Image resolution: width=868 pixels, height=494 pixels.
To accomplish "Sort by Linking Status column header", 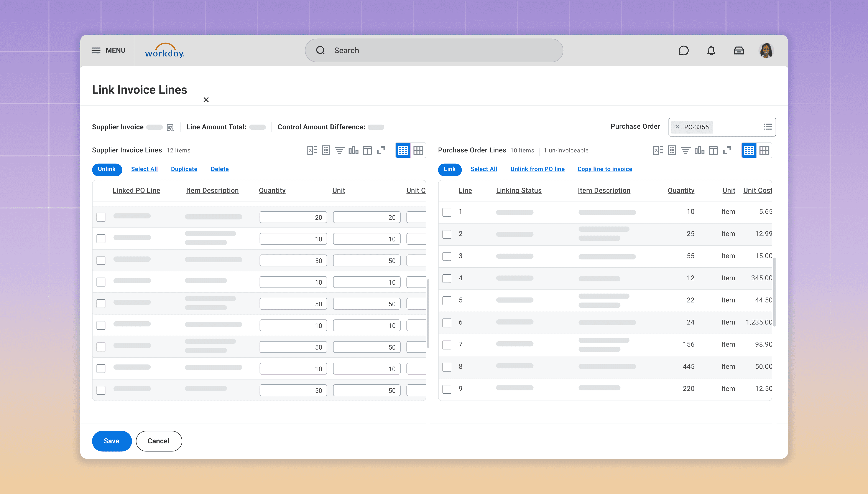I will click(518, 191).
